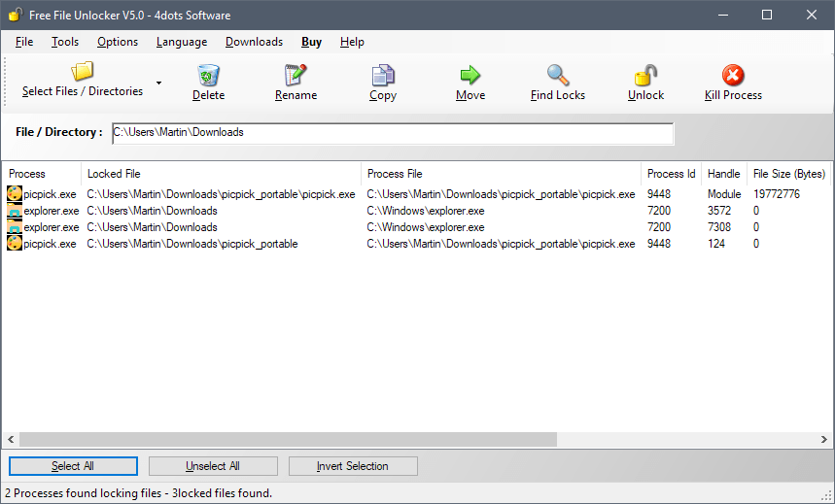Open the Buy menu
835x504 pixels.
coord(311,42)
